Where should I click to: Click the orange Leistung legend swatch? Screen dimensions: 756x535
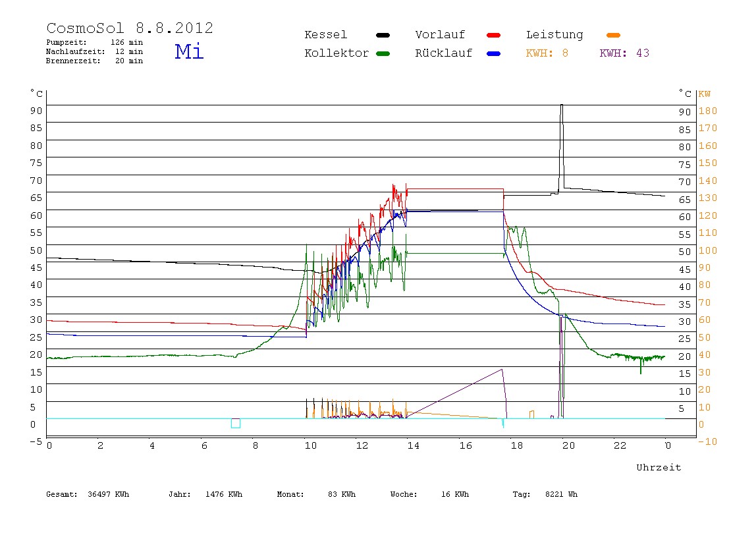(613, 35)
